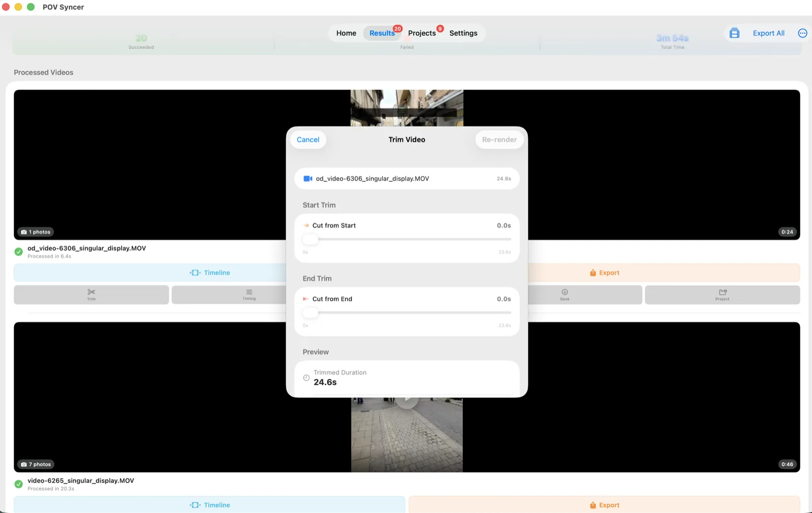Click the 7 photos badge
The height and width of the screenshot is (513, 812).
pyautogui.click(x=36, y=464)
